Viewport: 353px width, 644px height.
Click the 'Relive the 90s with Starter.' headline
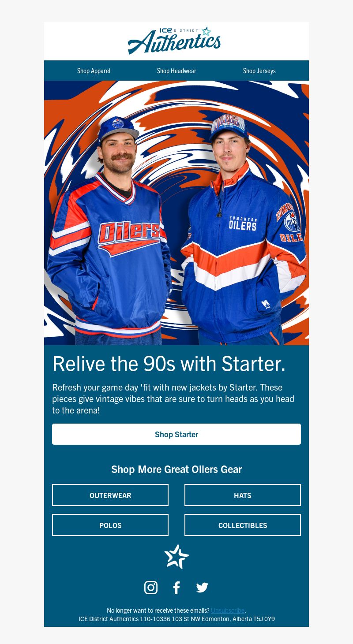(x=169, y=364)
